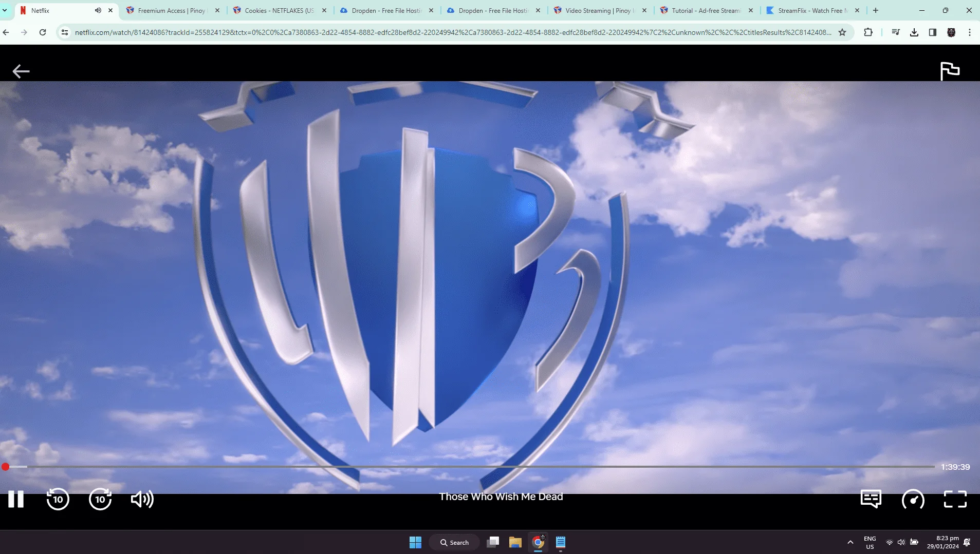Click the title Those Who Wish Me Dead
This screenshot has width=980, height=554.
pyautogui.click(x=501, y=496)
